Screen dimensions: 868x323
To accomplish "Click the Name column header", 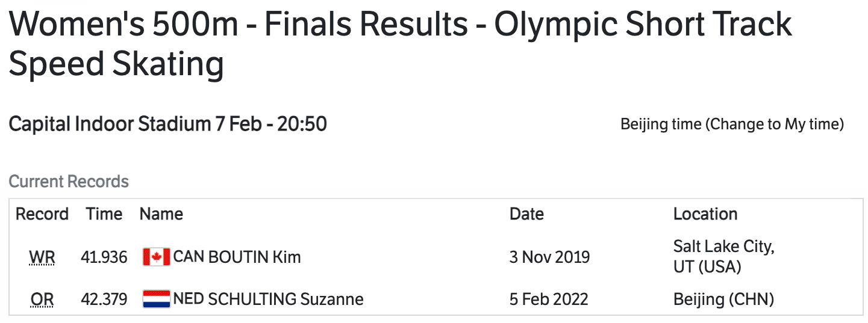I will coord(161,214).
